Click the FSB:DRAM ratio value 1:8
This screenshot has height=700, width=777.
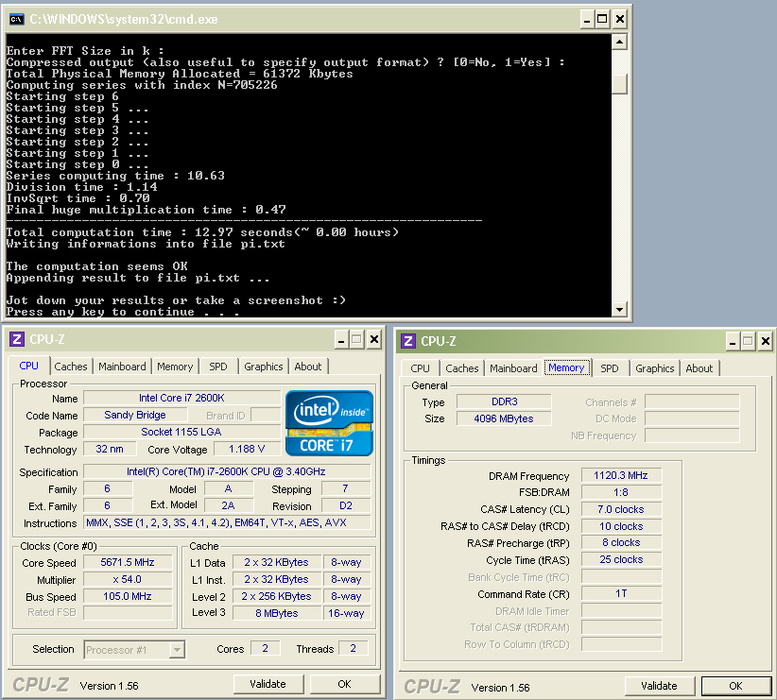coord(621,492)
